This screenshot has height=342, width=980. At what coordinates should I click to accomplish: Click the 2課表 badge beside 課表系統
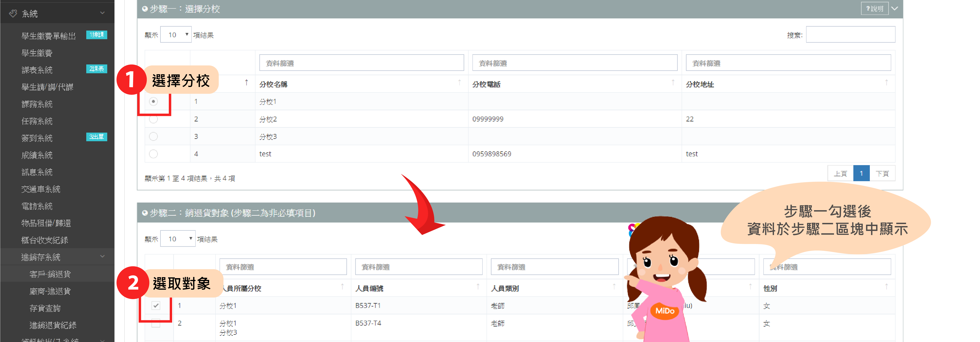point(97,69)
